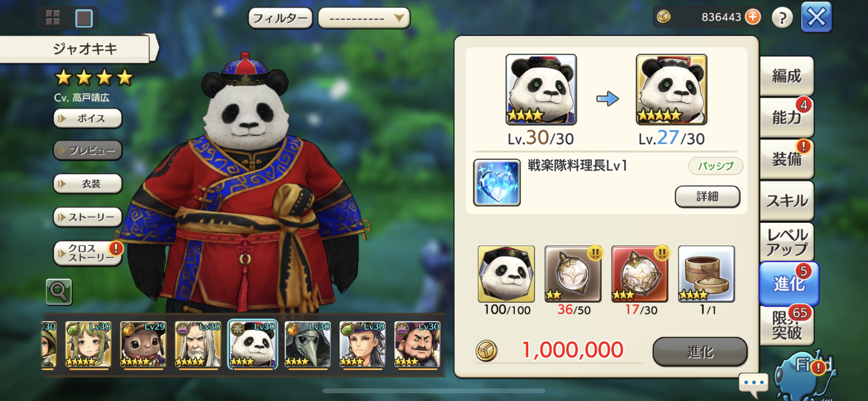
Task: Select the plague doctor character thumbnail
Action: [307, 345]
